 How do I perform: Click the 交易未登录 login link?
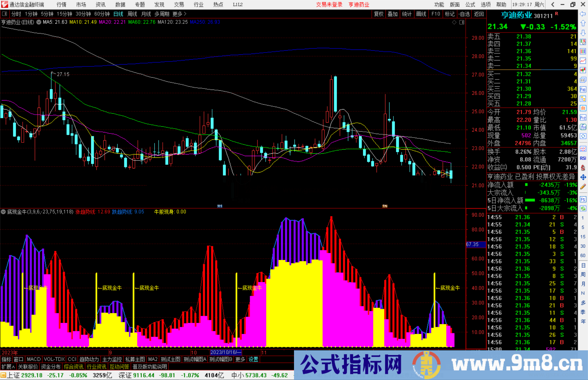pos(329,4)
